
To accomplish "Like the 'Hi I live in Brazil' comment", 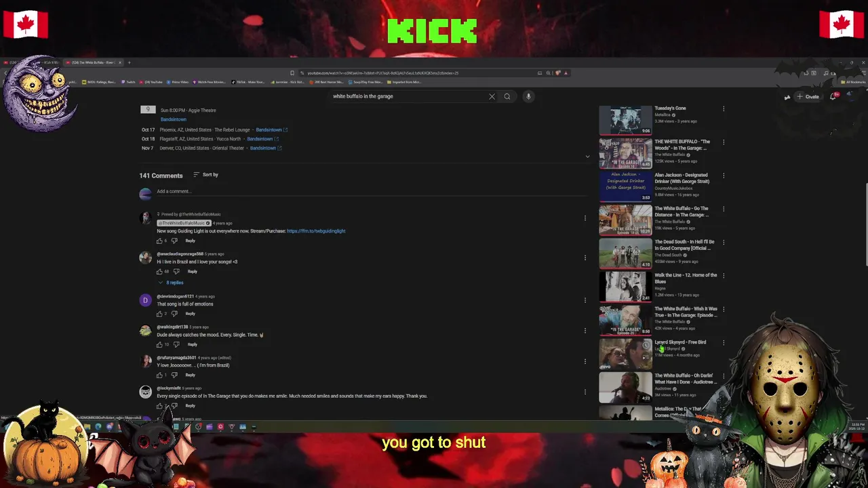I will [160, 271].
